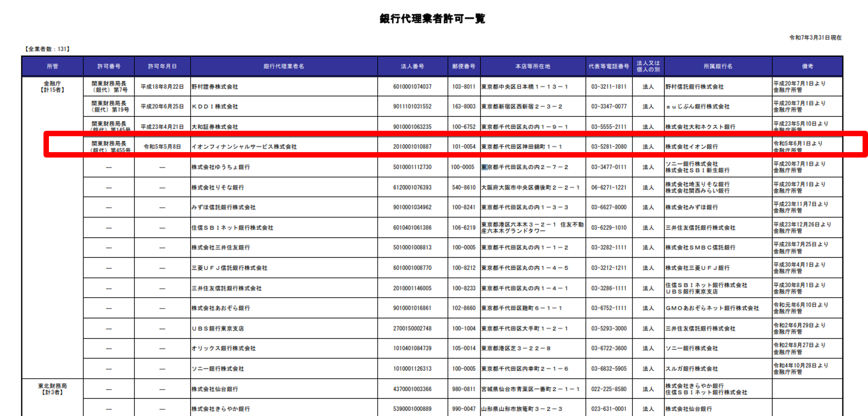Select the UBS銀行東京支店 name cell
The height and width of the screenshot is (416, 868).
(217, 329)
